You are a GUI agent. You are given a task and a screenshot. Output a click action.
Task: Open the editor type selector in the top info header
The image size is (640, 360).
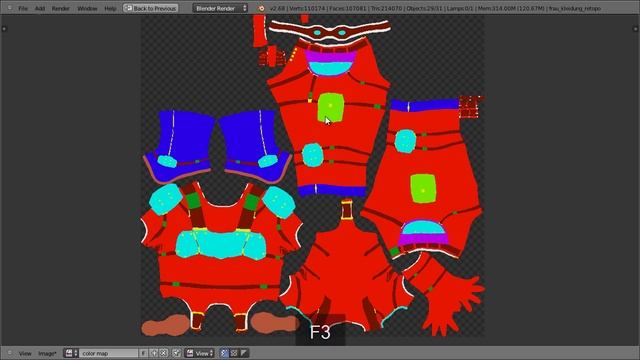coord(9,8)
